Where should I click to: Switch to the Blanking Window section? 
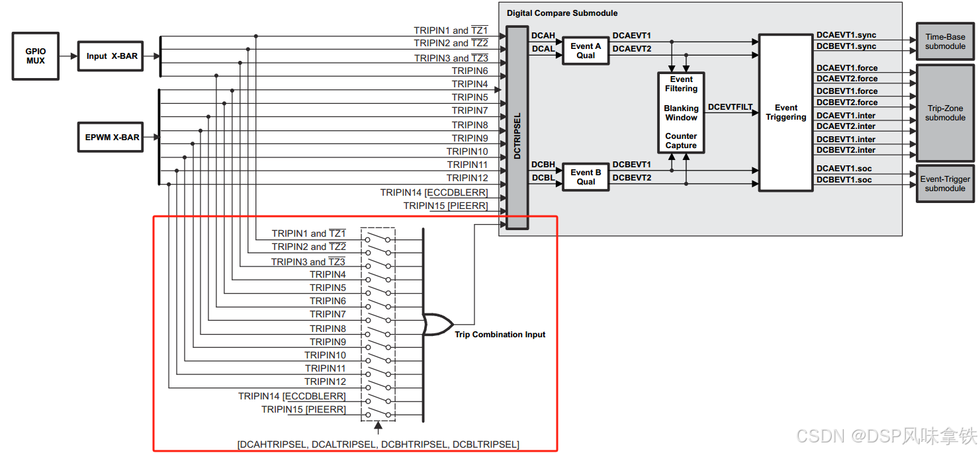click(681, 112)
